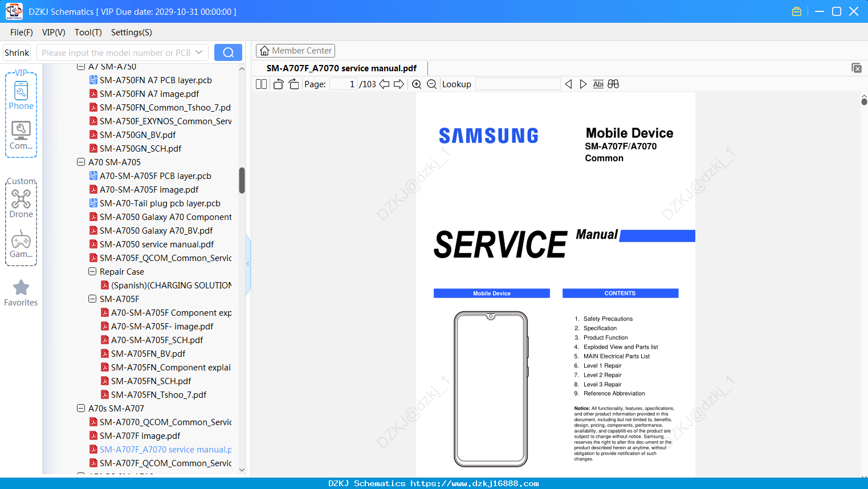Collapse the A7 SM-A750 folder

coord(81,67)
